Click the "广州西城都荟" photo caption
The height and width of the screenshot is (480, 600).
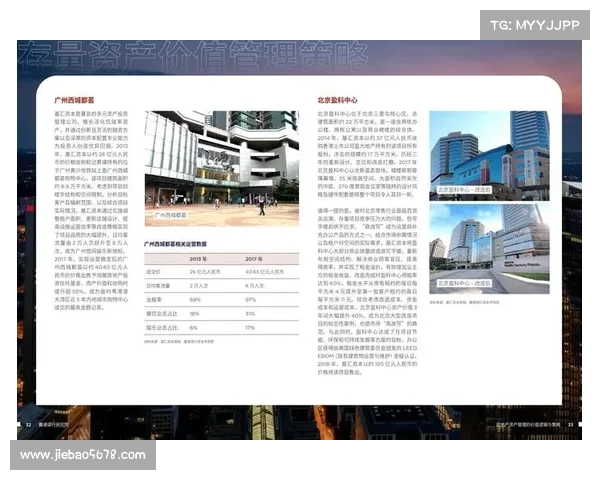170,215
